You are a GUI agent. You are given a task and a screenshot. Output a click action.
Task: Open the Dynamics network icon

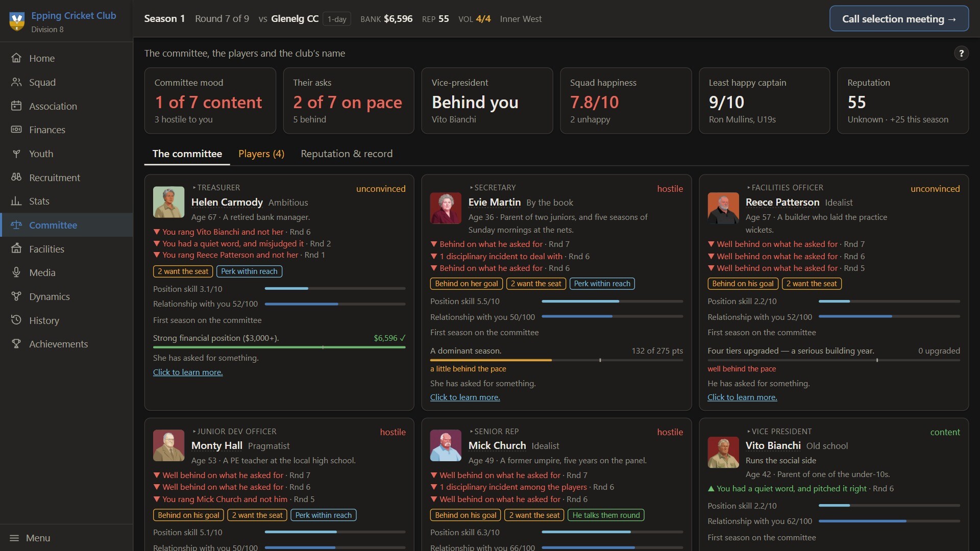pyautogui.click(x=16, y=296)
